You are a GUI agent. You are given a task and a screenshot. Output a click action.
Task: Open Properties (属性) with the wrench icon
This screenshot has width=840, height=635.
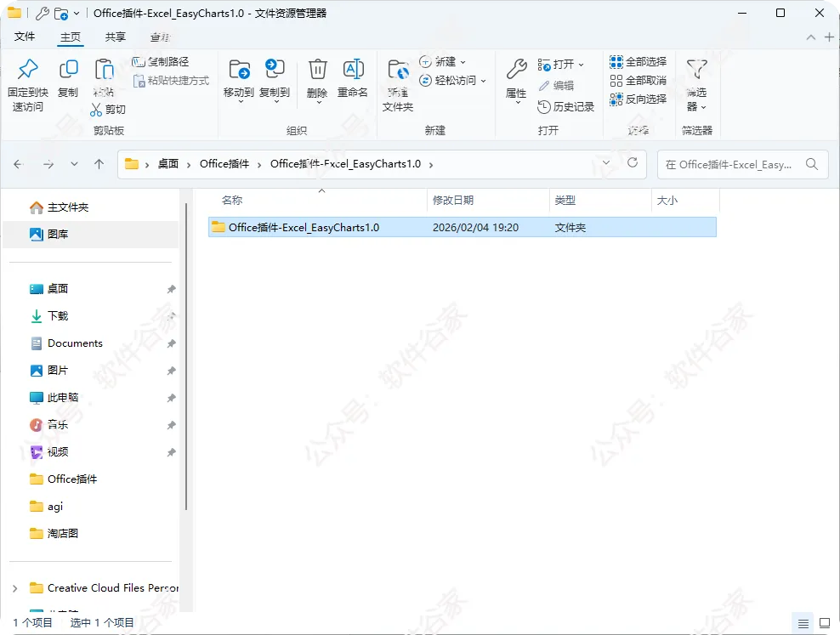(516, 80)
